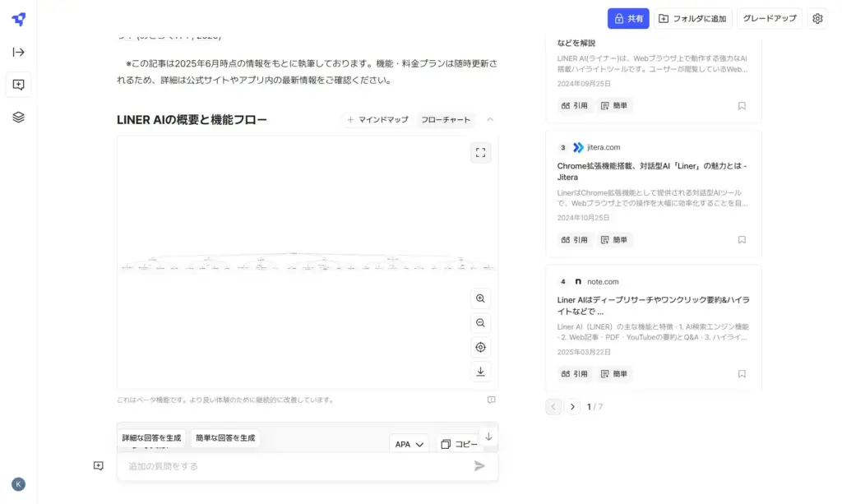
Task: Switch to マインドマップ view
Action: pos(377,120)
